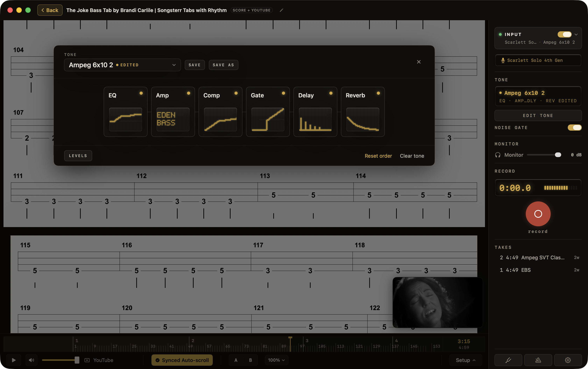Click the YouTube video thumbnail
Viewport: 588px width, 369px height.
[x=438, y=302]
